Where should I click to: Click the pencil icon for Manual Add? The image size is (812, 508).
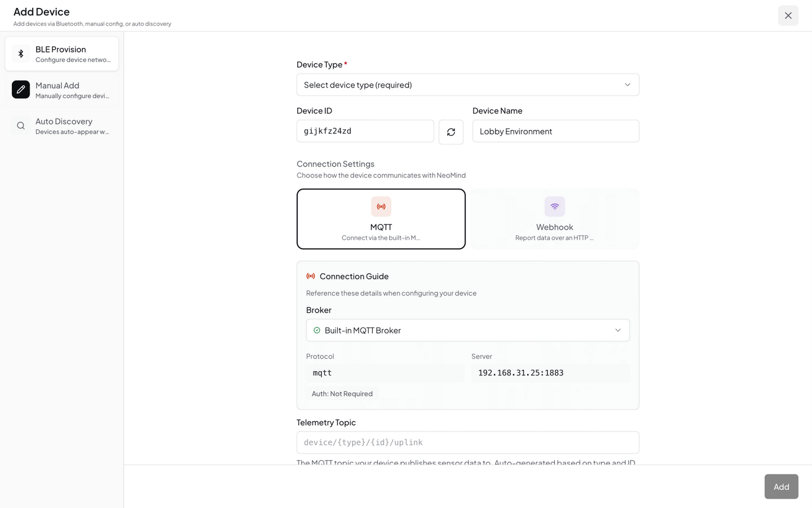[x=21, y=90]
